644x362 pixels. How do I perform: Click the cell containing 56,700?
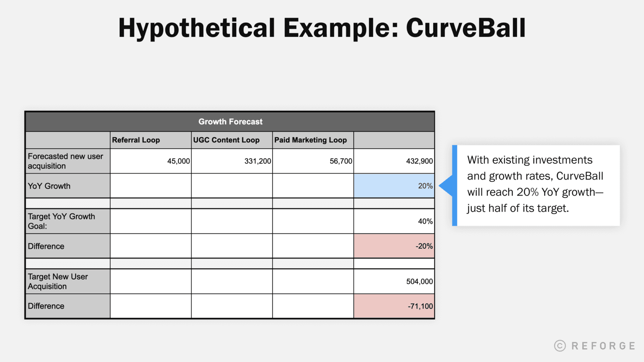pos(313,161)
